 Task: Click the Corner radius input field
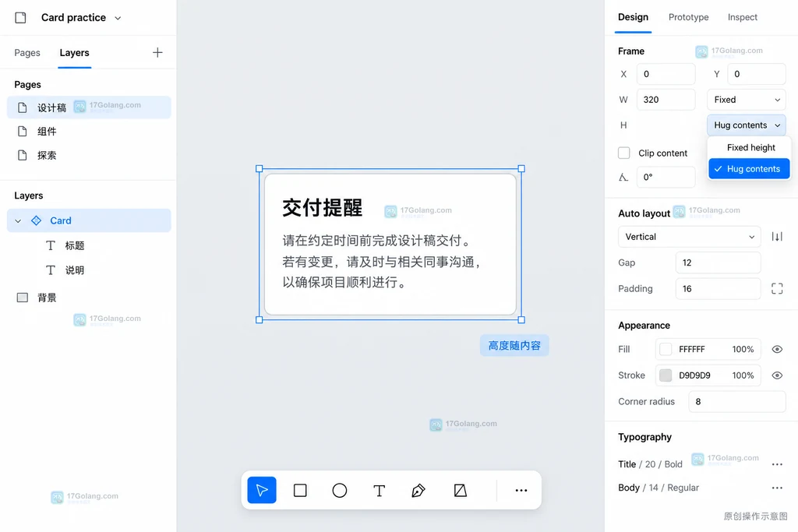[737, 401]
